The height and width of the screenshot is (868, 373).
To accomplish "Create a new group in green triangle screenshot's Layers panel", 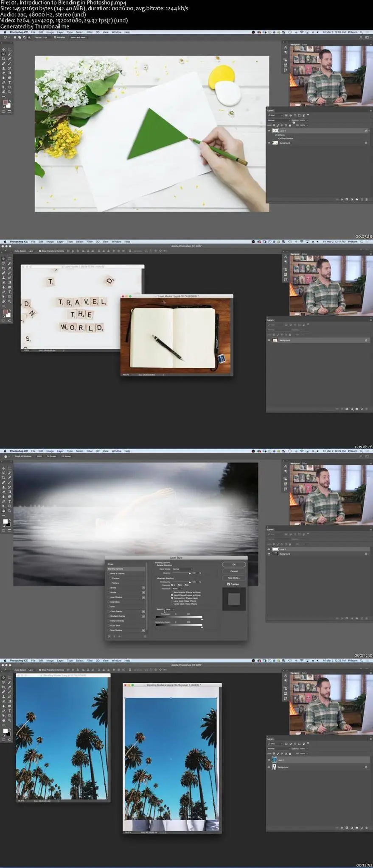I will point(356,199).
